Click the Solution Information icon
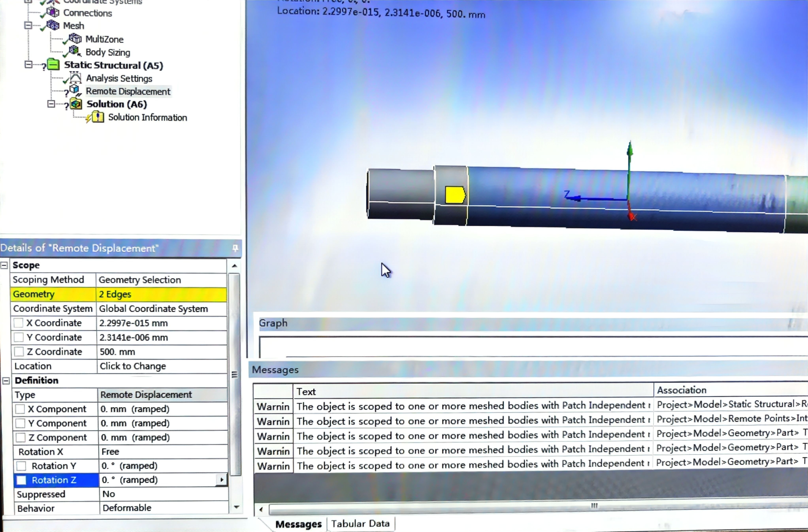This screenshot has height=532, width=808. [98, 117]
